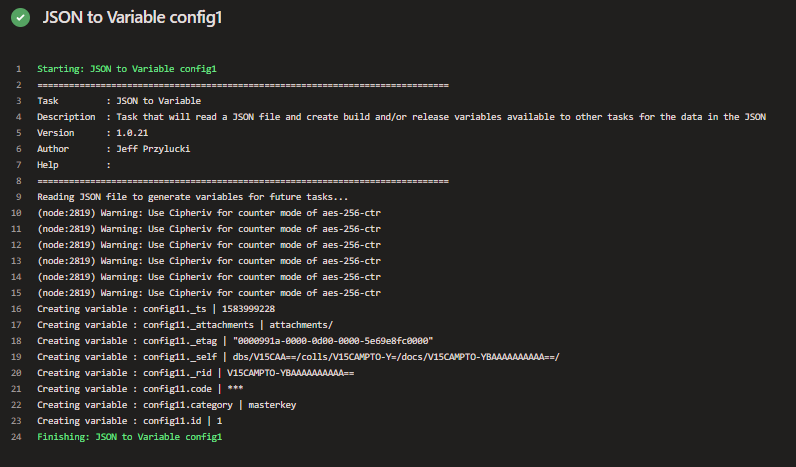
Task: Click the Description log line text
Action: pos(401,117)
